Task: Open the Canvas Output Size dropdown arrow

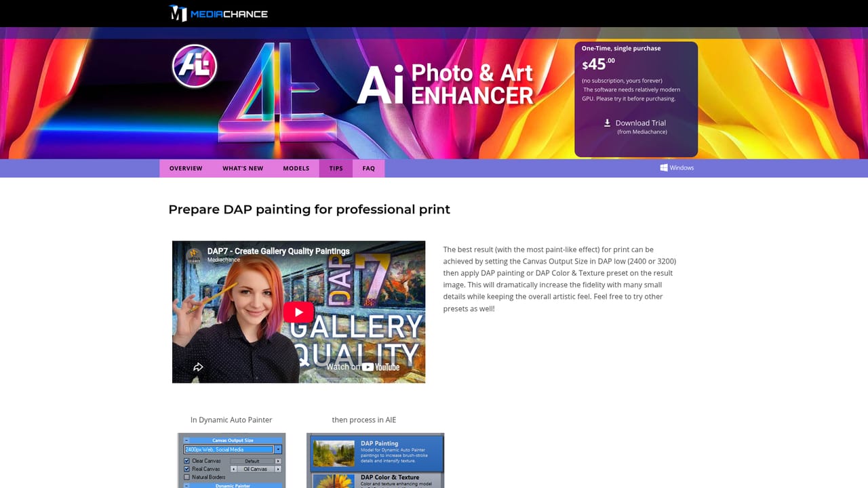Action: tap(278, 449)
